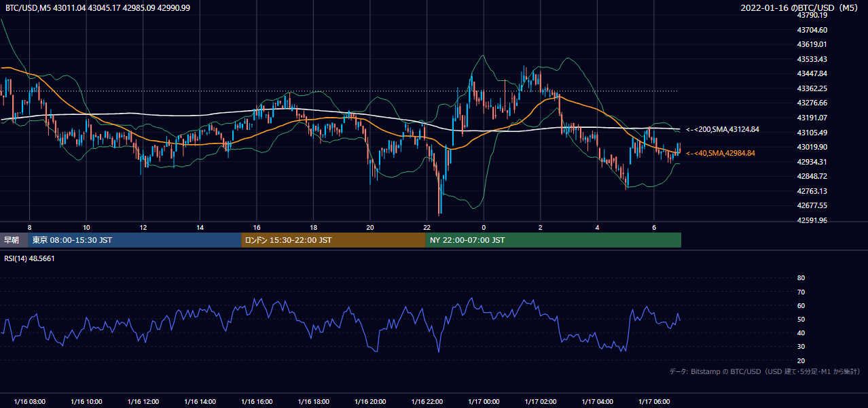
Task: Select the 東京 08:00-15:30 JST session bar
Action: (x=135, y=240)
